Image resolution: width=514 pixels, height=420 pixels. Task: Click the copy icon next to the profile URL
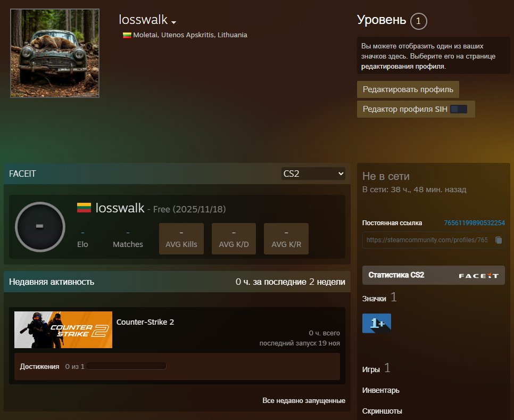[499, 240]
